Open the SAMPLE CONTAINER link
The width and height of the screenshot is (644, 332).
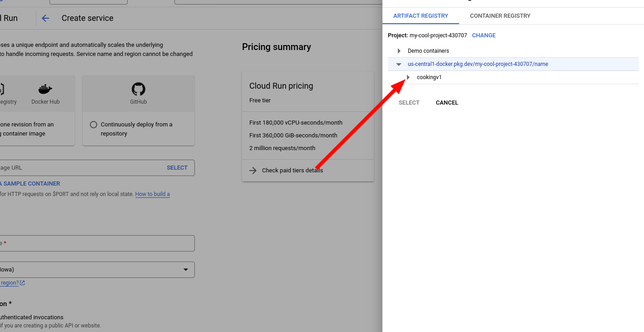click(30, 184)
